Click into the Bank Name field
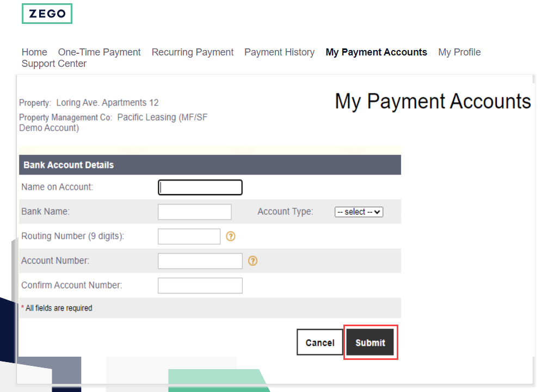542x392 pixels. (194, 212)
